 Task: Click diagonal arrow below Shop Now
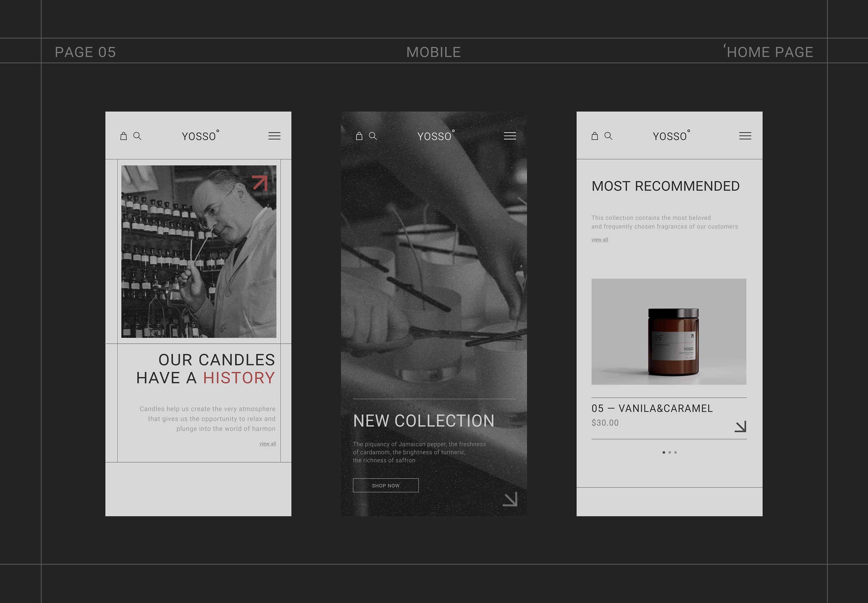click(510, 499)
